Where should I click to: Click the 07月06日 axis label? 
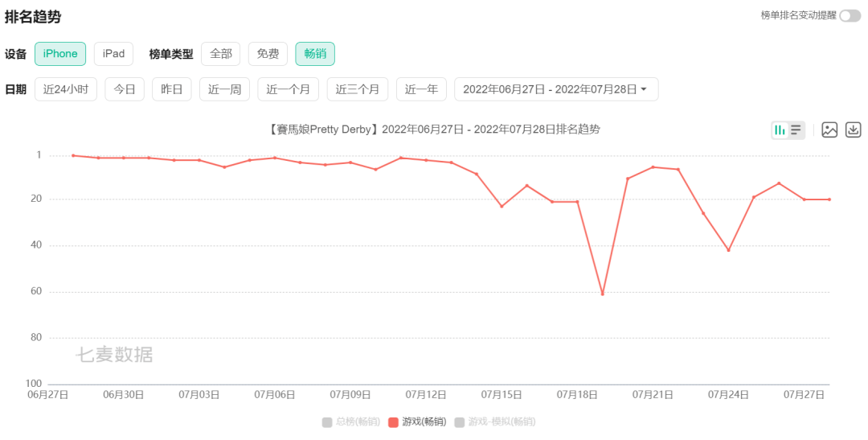tap(275, 395)
